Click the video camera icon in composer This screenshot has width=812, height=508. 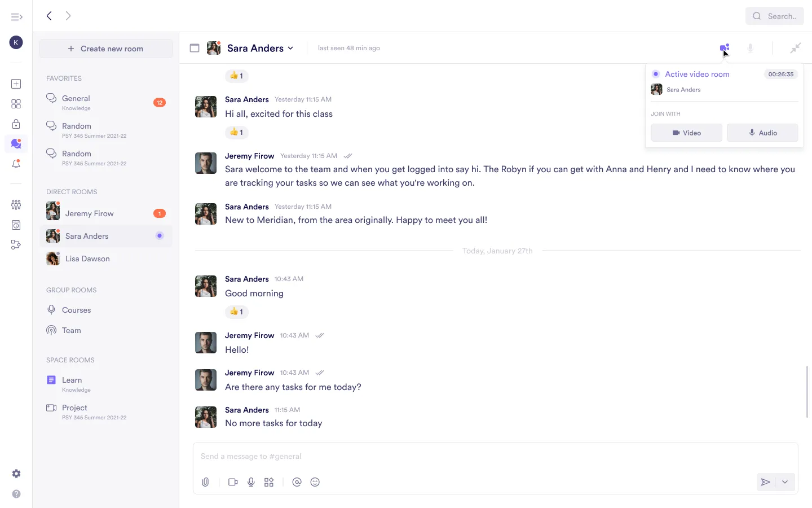click(233, 482)
